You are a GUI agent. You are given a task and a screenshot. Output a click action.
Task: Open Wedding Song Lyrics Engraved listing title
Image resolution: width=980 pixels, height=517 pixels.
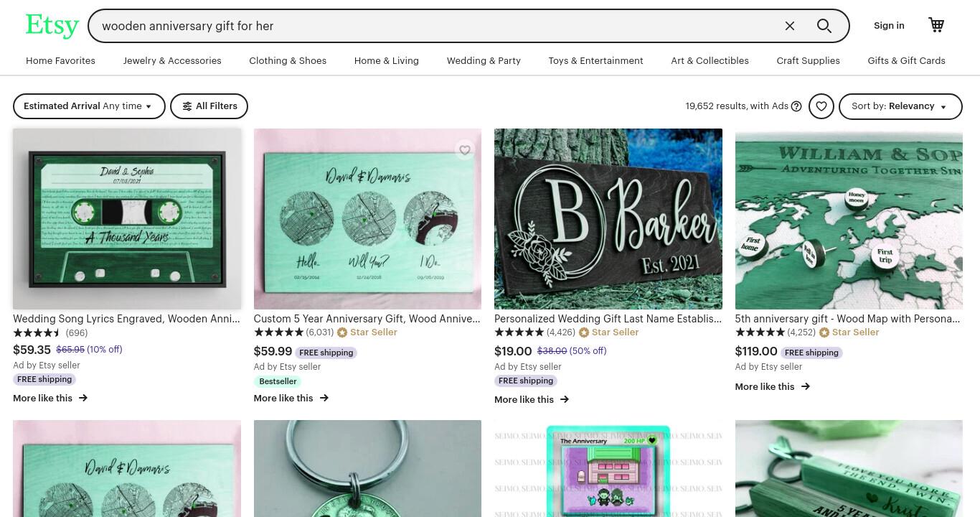point(126,319)
